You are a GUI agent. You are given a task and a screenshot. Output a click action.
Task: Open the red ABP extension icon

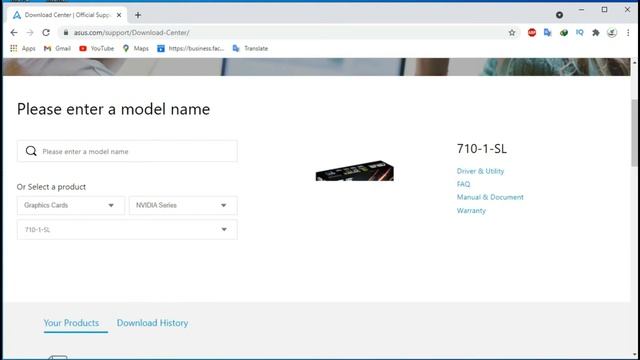[531, 33]
